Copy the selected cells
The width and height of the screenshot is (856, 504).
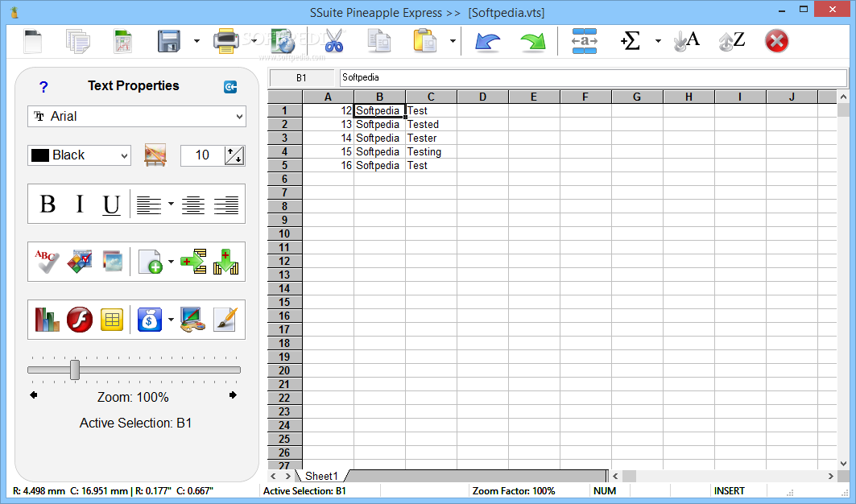pyautogui.click(x=378, y=41)
